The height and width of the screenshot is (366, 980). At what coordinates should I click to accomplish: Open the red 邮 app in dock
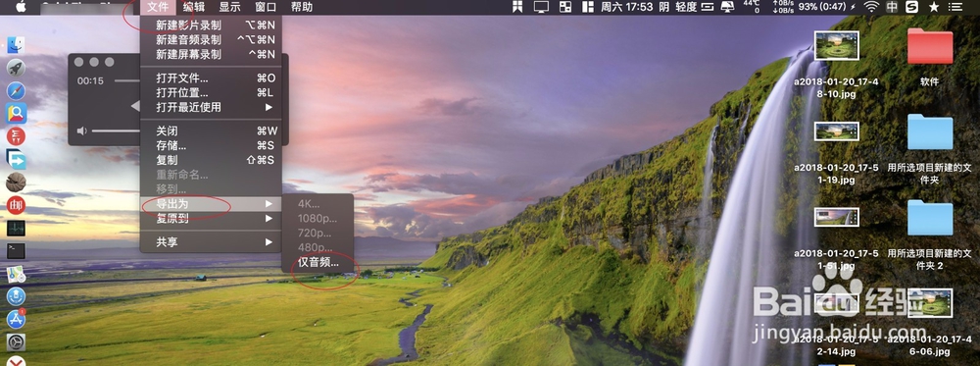point(16,205)
